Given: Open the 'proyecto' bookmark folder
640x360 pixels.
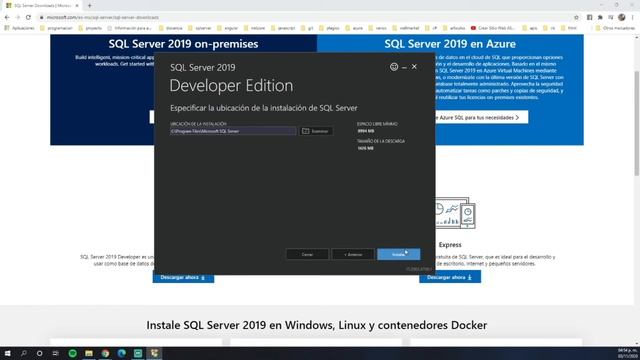Looking at the screenshot, I should (90, 28).
